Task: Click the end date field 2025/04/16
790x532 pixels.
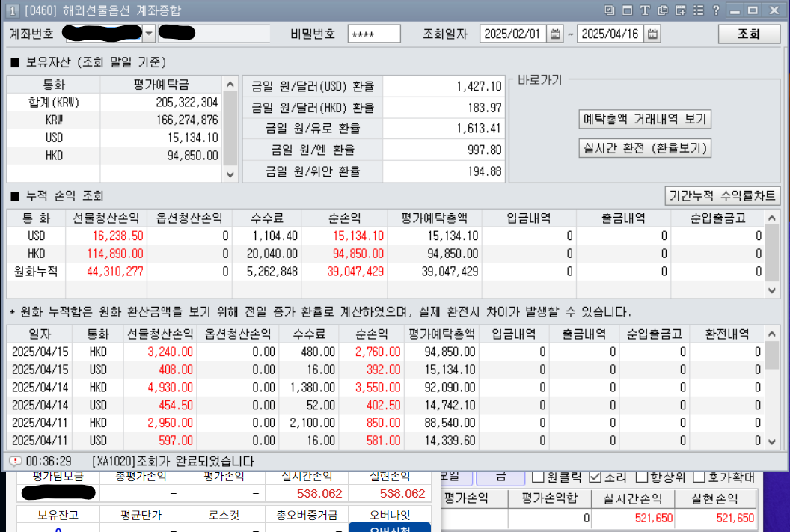Action: pyautogui.click(x=610, y=34)
